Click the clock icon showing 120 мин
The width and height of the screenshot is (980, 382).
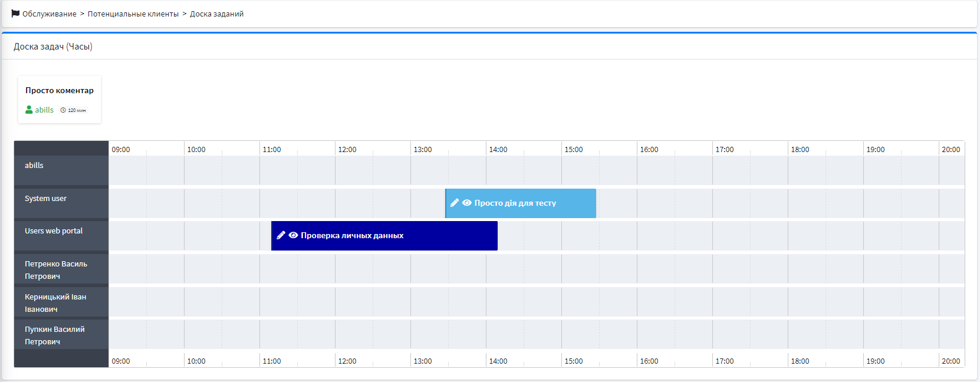(x=63, y=110)
